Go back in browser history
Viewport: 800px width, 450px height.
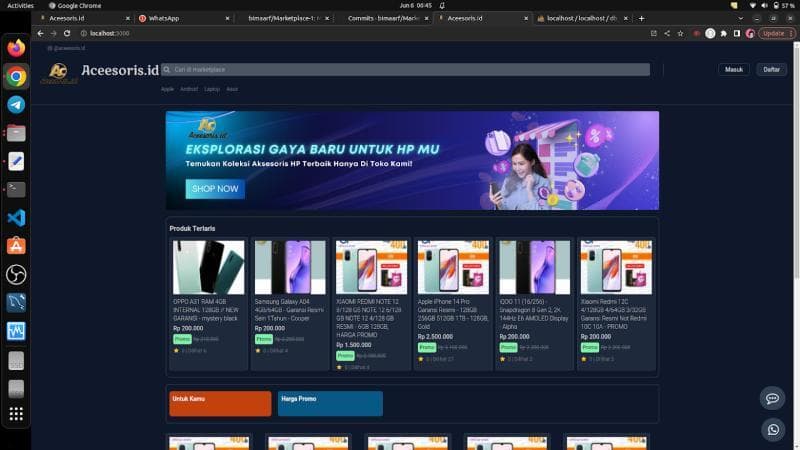[40, 33]
